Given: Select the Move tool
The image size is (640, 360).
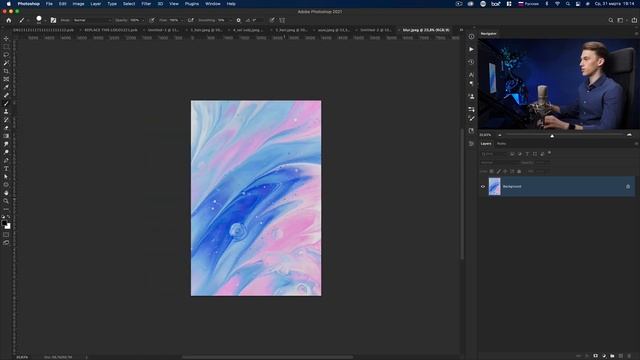Looking at the screenshot, I should [x=6, y=38].
